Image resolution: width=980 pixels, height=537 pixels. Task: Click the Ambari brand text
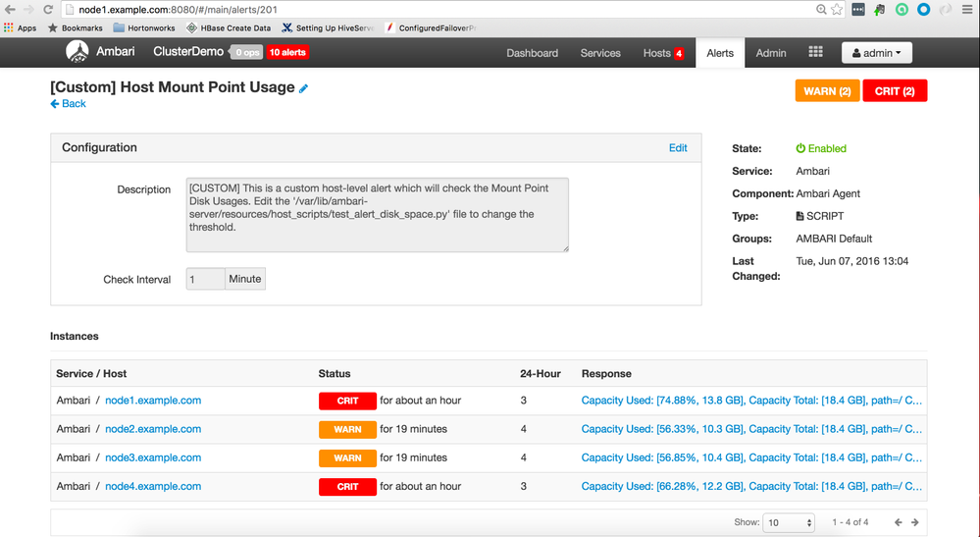pyautogui.click(x=115, y=51)
